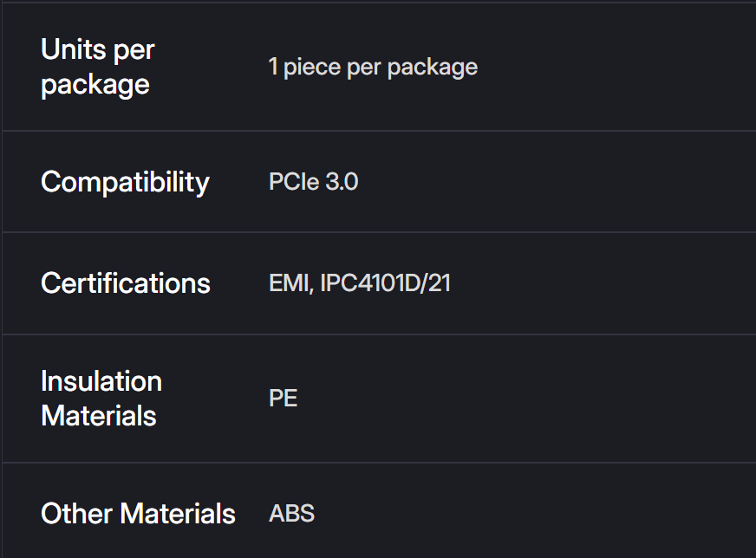Select the ABS material value
The height and width of the screenshot is (558, 756).
click(x=291, y=513)
